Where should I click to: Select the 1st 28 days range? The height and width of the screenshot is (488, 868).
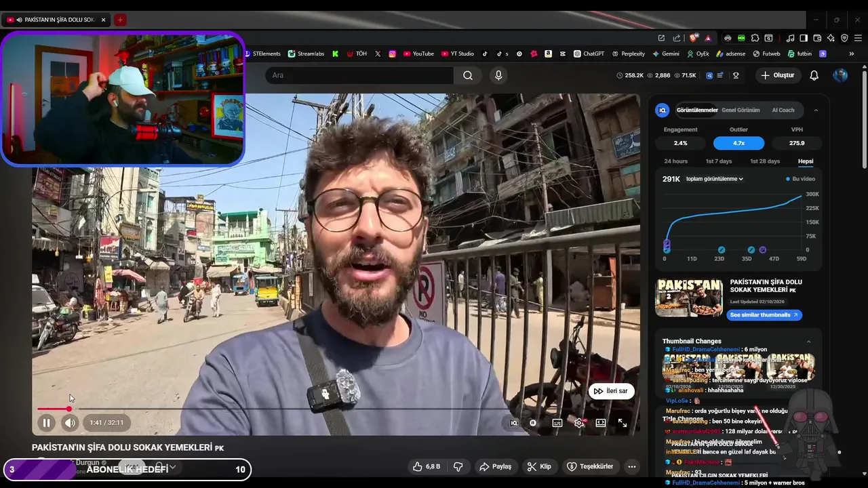pos(765,161)
